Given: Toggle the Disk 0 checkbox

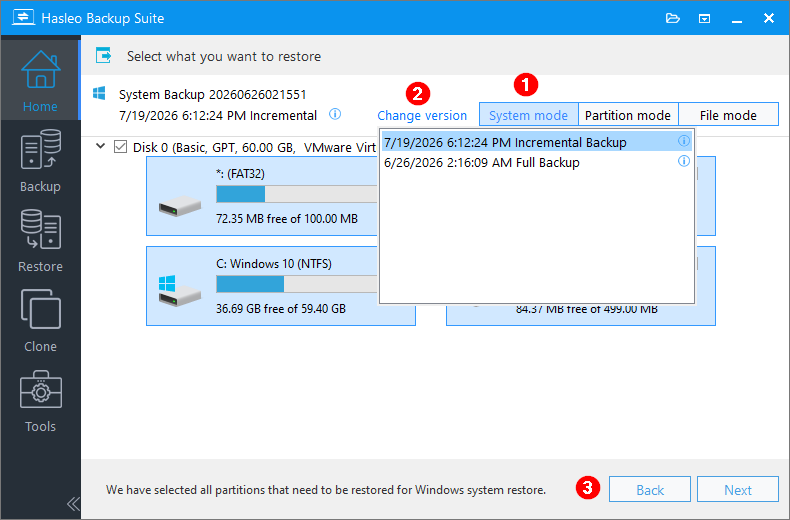Looking at the screenshot, I should click(120, 147).
